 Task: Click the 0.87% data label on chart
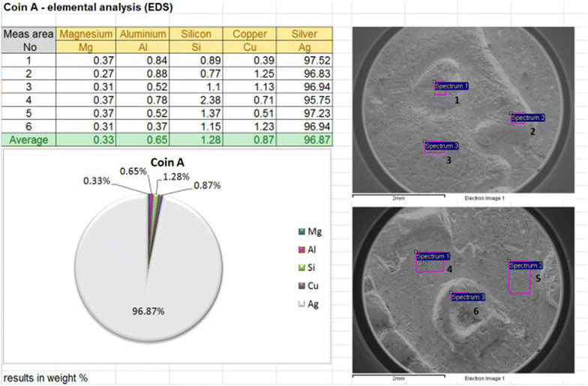pyautogui.click(x=207, y=186)
